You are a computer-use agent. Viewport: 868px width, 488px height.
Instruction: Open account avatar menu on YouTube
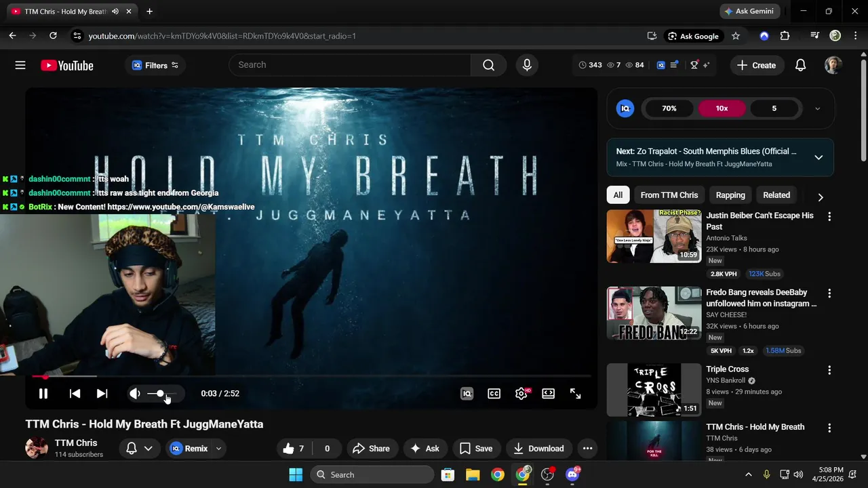point(833,65)
